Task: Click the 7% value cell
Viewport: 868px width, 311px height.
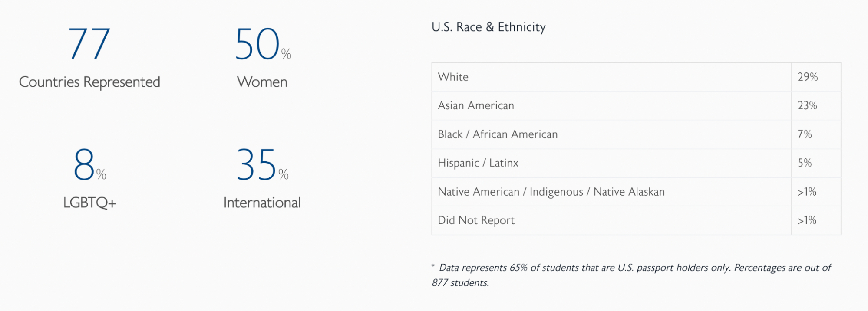Action: pos(816,134)
